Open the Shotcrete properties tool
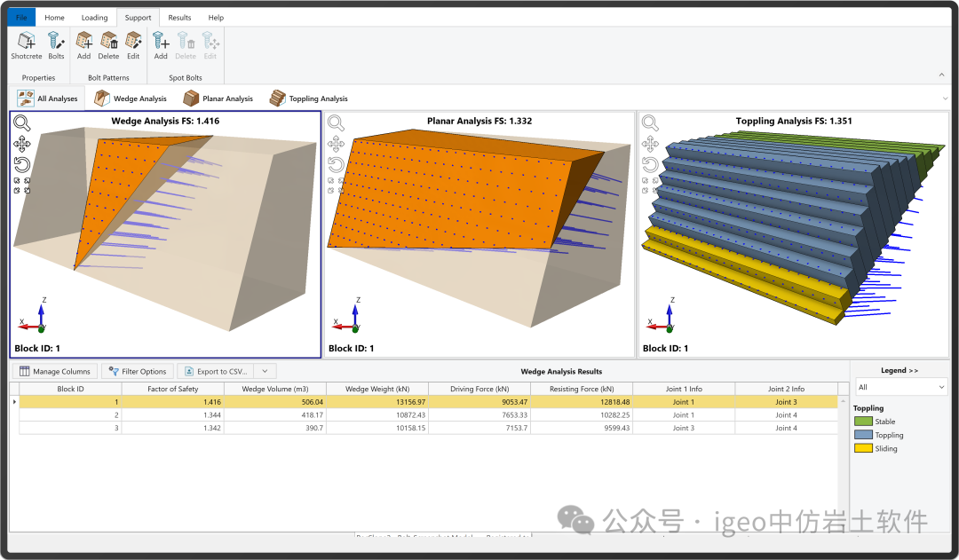This screenshot has width=959, height=560. 26,44
